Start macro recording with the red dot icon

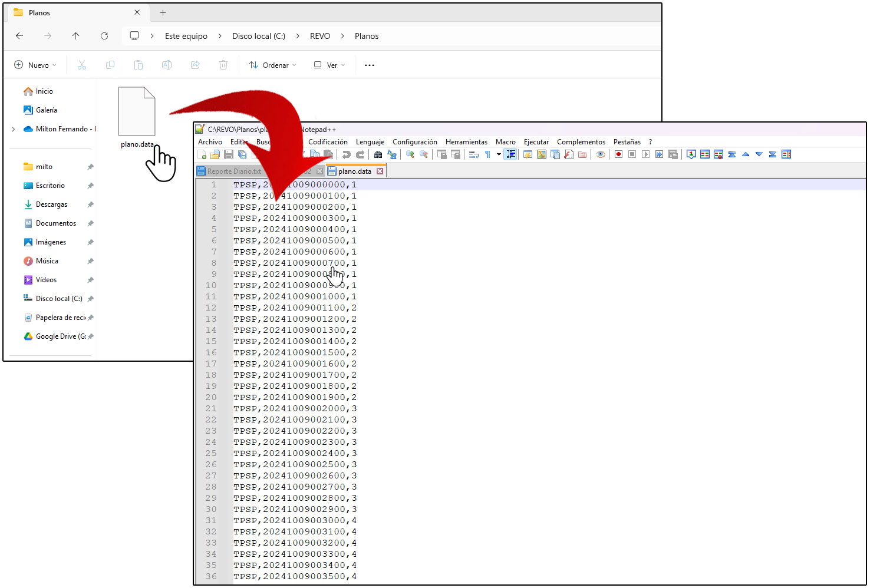point(618,154)
